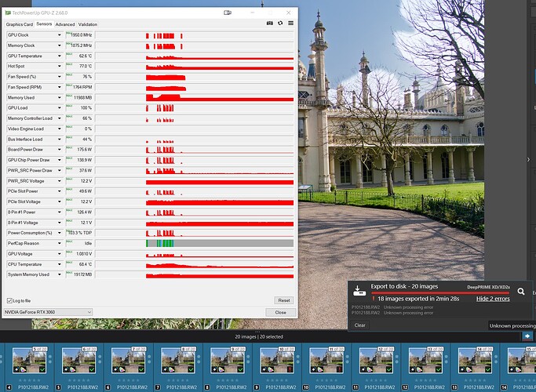Click the magnifier icon in export panel
The height and width of the screenshot is (392, 536).
pos(520,291)
